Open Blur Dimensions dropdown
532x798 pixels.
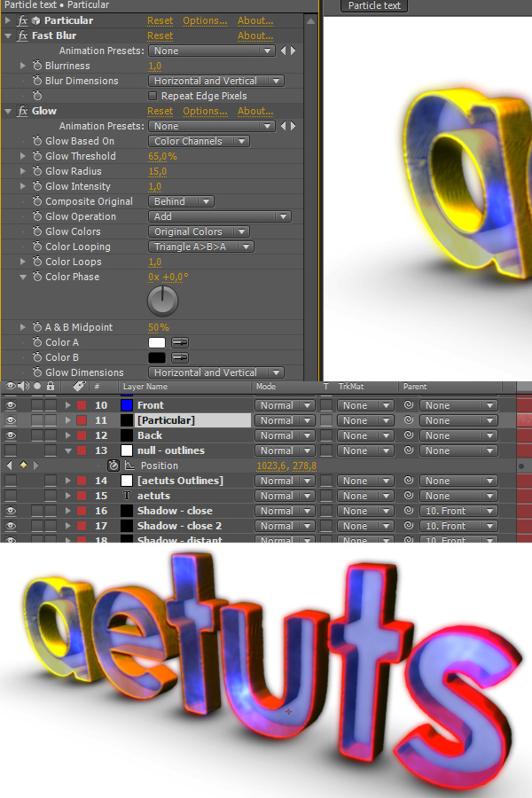216,81
